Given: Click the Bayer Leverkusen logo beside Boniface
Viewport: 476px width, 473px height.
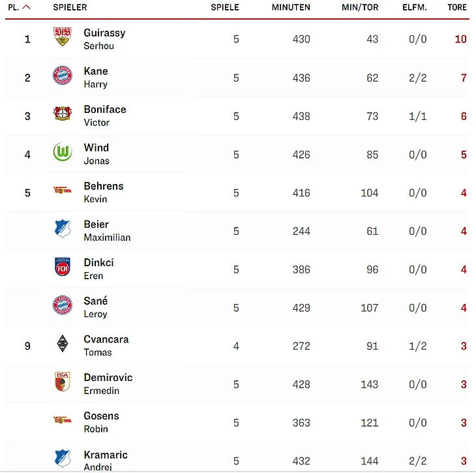Looking at the screenshot, I should [63, 114].
